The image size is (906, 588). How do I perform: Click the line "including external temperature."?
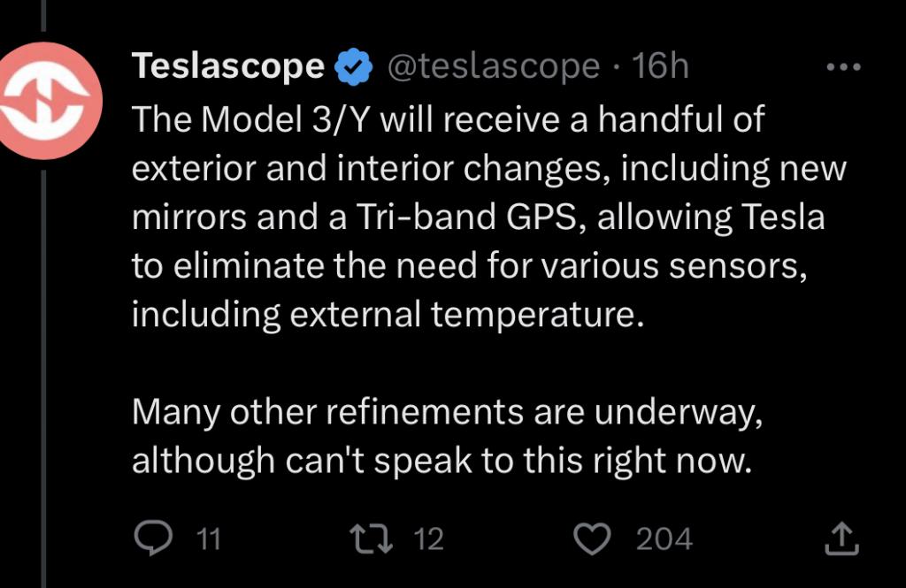tap(384, 315)
